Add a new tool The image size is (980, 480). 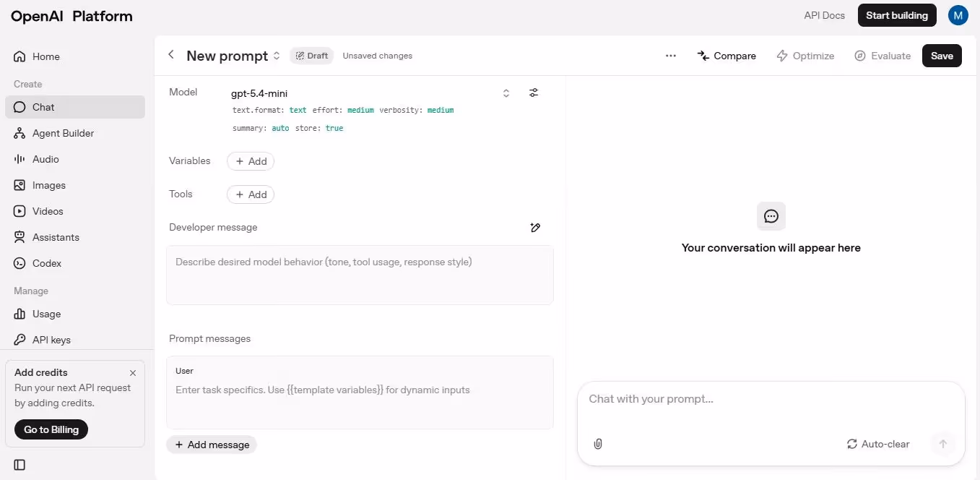(x=251, y=194)
